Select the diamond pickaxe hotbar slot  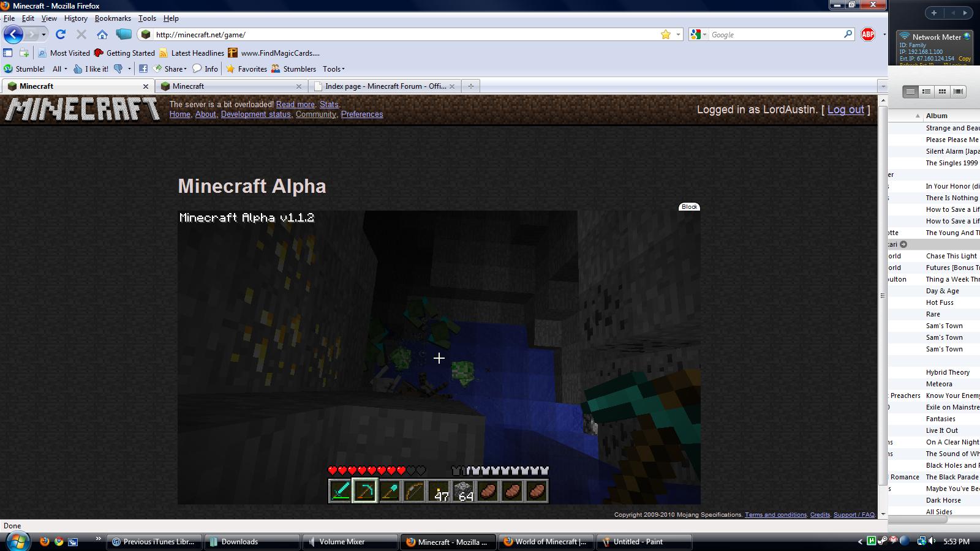coord(364,491)
